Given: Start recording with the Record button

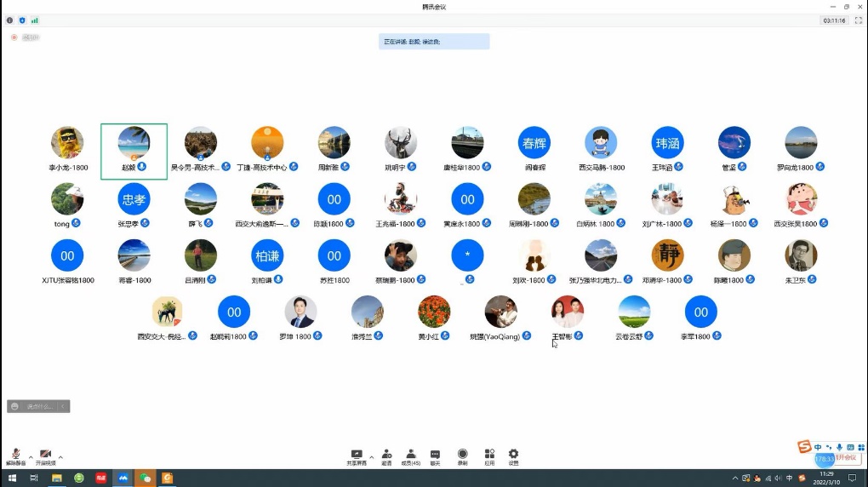Looking at the screenshot, I should [x=462, y=455].
